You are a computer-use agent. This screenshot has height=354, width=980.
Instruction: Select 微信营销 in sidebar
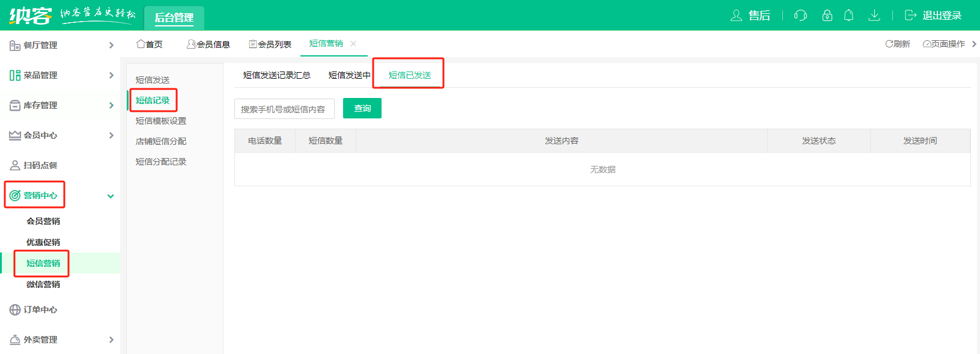[x=43, y=284]
